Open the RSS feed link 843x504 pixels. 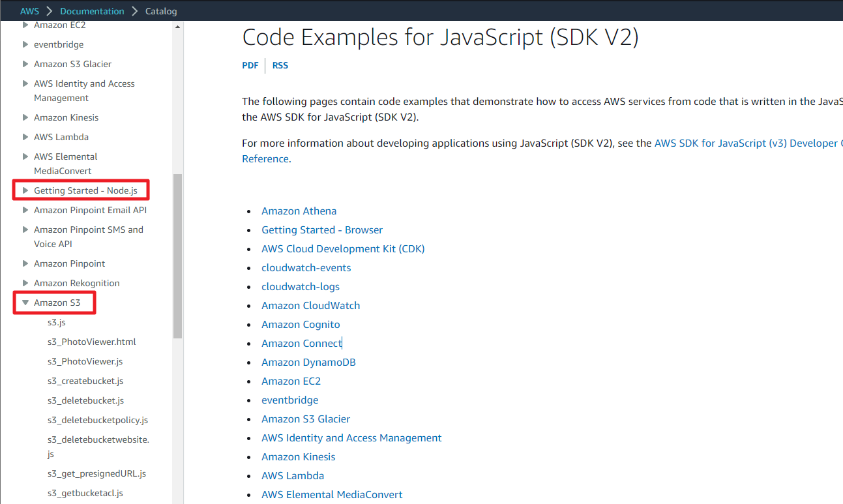(280, 65)
